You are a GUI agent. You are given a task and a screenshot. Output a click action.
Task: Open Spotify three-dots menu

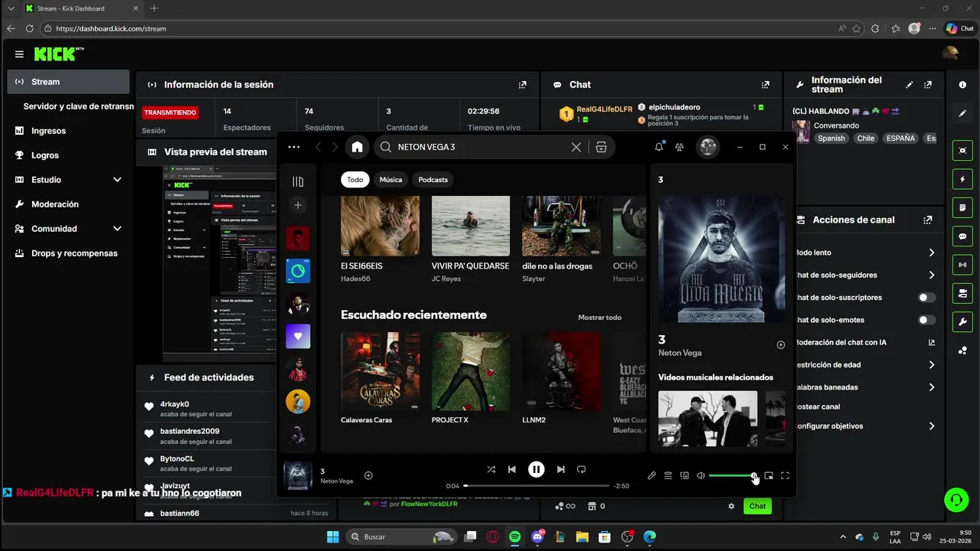point(294,147)
